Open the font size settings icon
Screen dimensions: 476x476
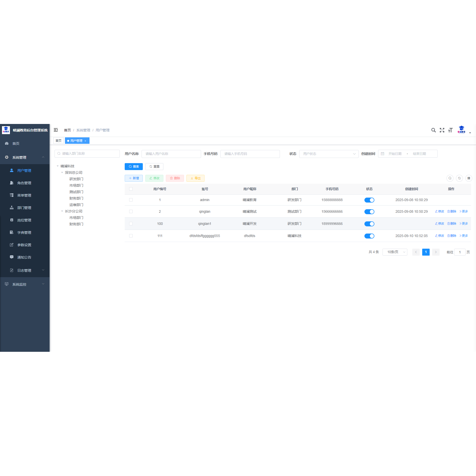pyautogui.click(x=450, y=130)
